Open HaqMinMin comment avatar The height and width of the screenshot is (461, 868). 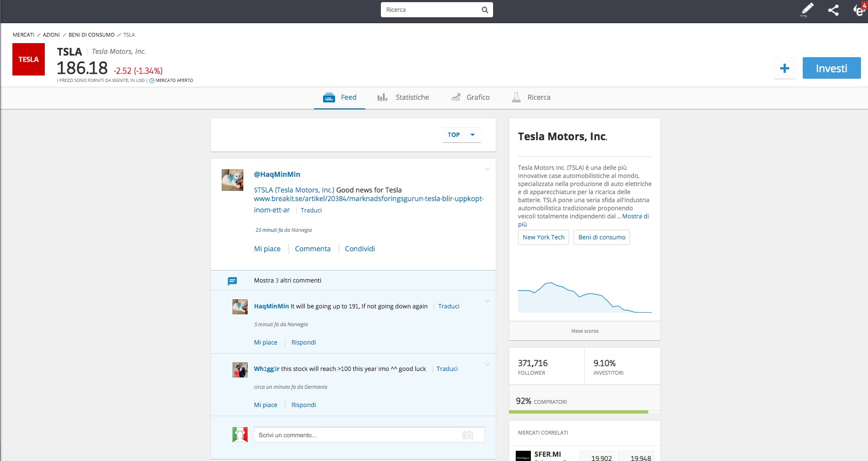240,307
